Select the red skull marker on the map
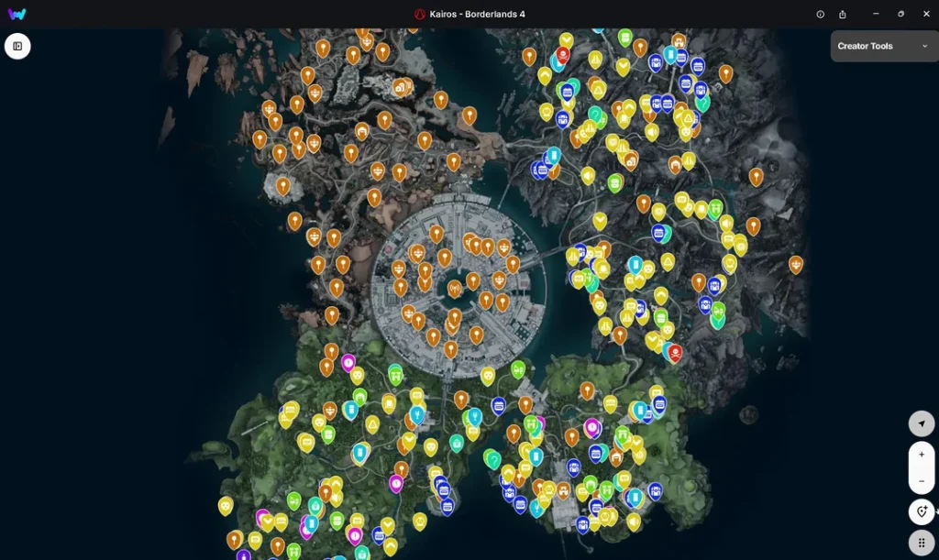 675,351
